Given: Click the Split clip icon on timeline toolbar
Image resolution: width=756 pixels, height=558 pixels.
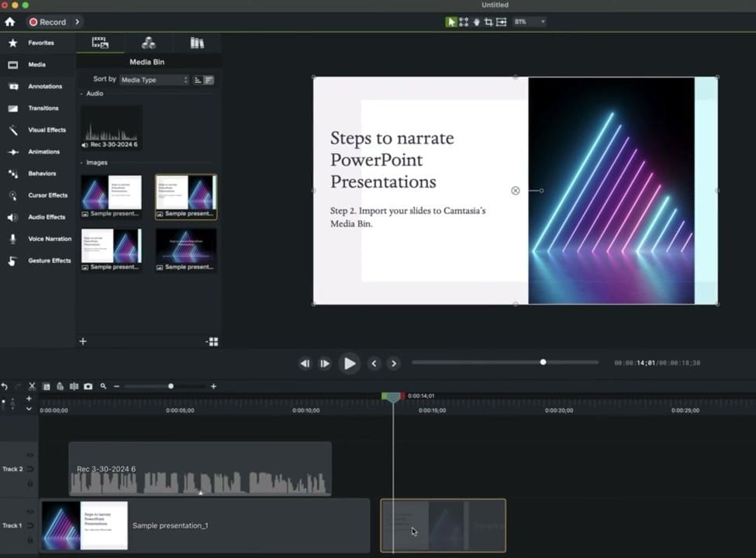Looking at the screenshot, I should [74, 386].
